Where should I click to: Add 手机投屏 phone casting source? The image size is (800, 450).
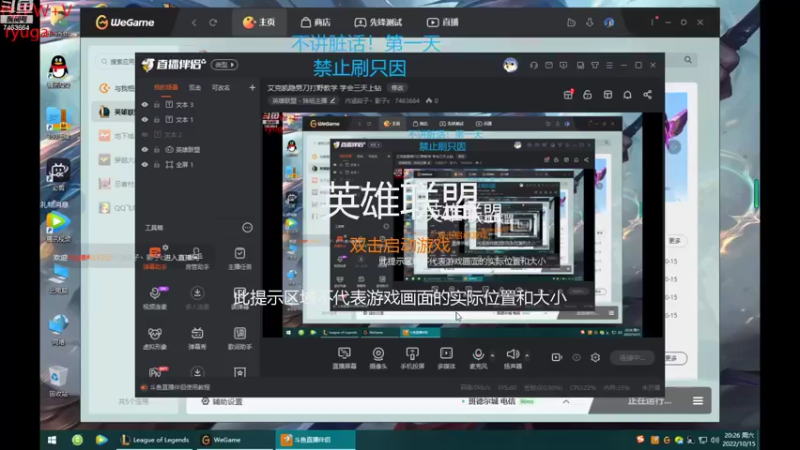[412, 358]
